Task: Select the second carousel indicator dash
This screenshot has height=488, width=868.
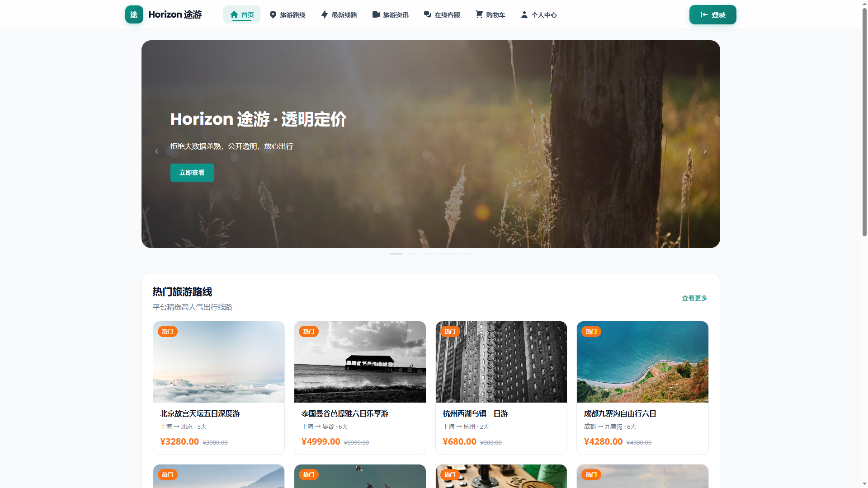Action: (x=414, y=254)
